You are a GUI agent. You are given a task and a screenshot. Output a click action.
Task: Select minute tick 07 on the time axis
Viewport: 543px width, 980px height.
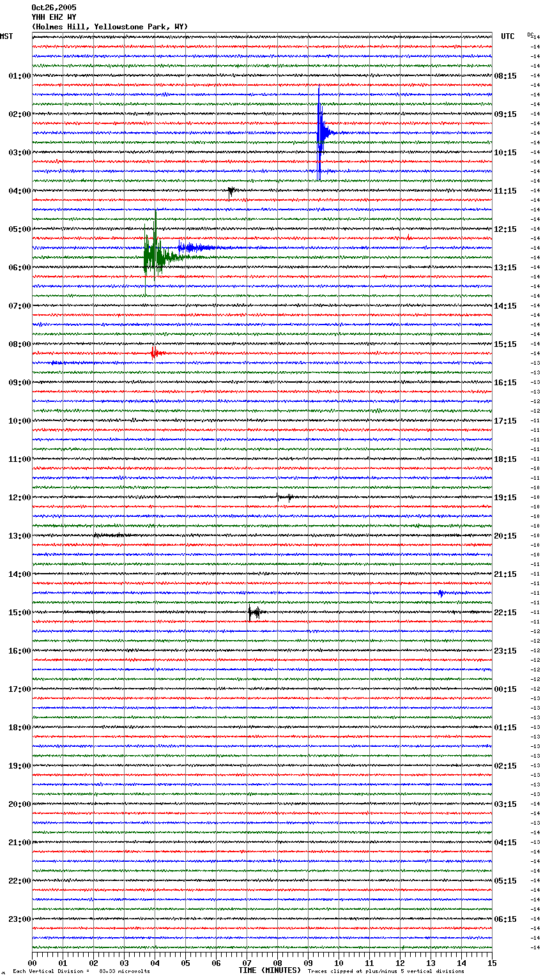click(247, 963)
